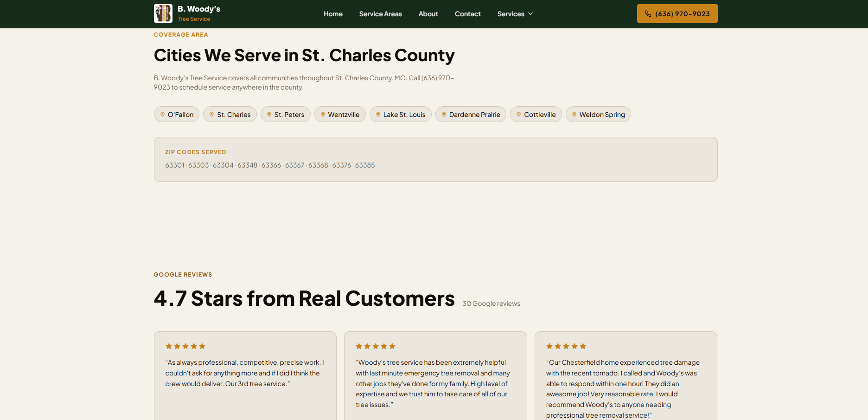Viewport: 868px width, 420px height.
Task: Click the map pin icon on St. Peters chip
Action: click(x=269, y=114)
